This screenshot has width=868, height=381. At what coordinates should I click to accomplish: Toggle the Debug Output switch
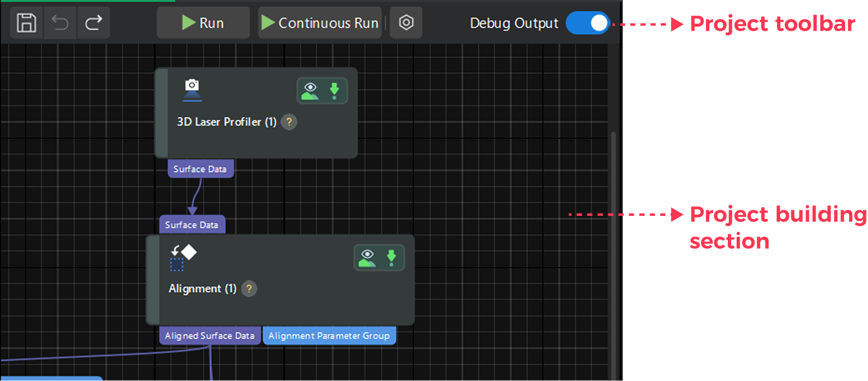pos(587,23)
